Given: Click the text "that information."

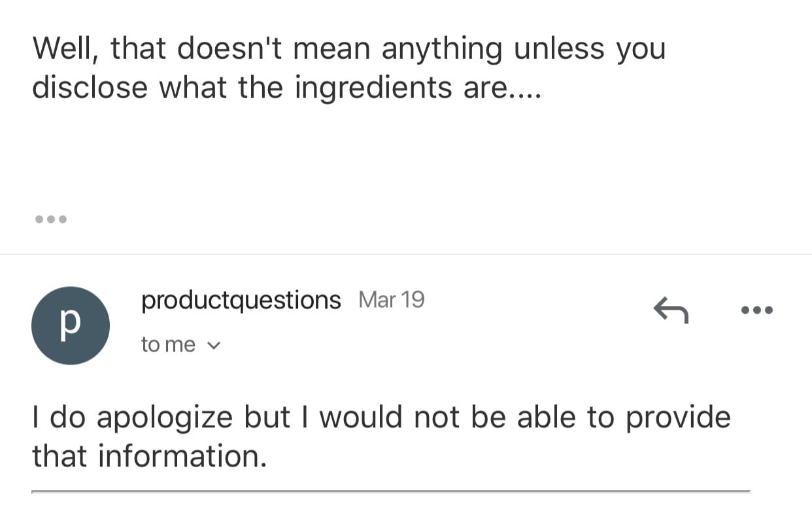Looking at the screenshot, I should pyautogui.click(x=150, y=456).
